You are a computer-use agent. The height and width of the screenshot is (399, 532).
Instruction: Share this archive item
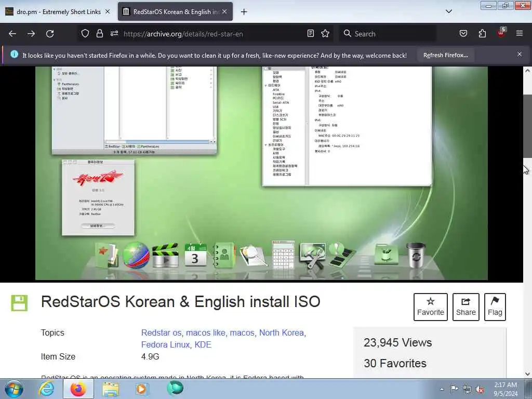click(466, 307)
